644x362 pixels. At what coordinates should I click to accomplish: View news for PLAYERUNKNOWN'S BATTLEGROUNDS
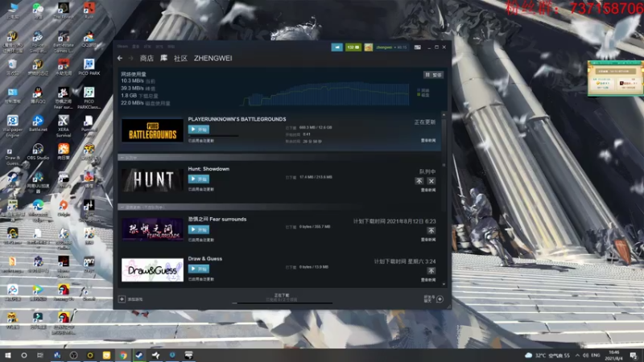coord(428,140)
